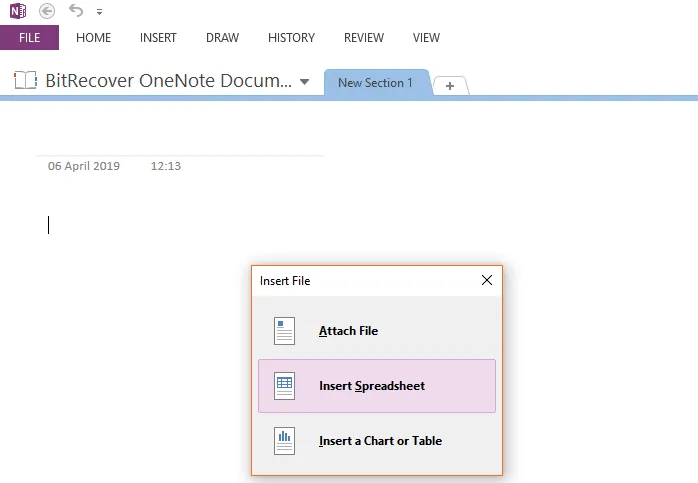
Task: Open the FILE menu
Action: click(29, 38)
